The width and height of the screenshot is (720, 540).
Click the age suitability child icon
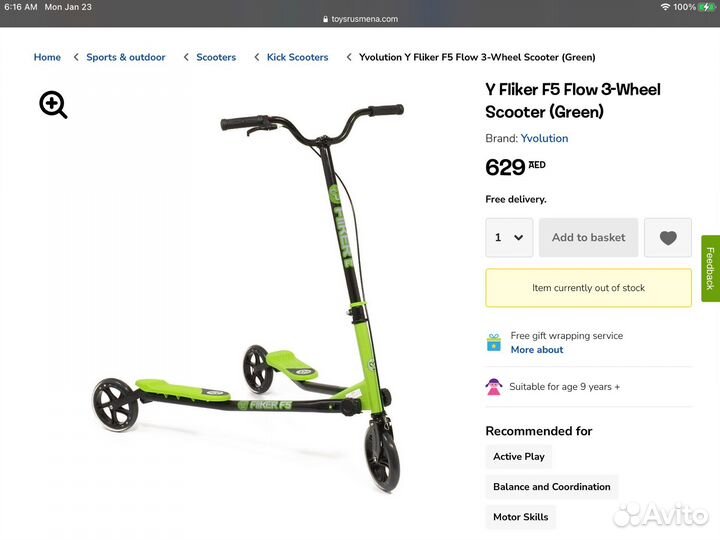coord(494,387)
